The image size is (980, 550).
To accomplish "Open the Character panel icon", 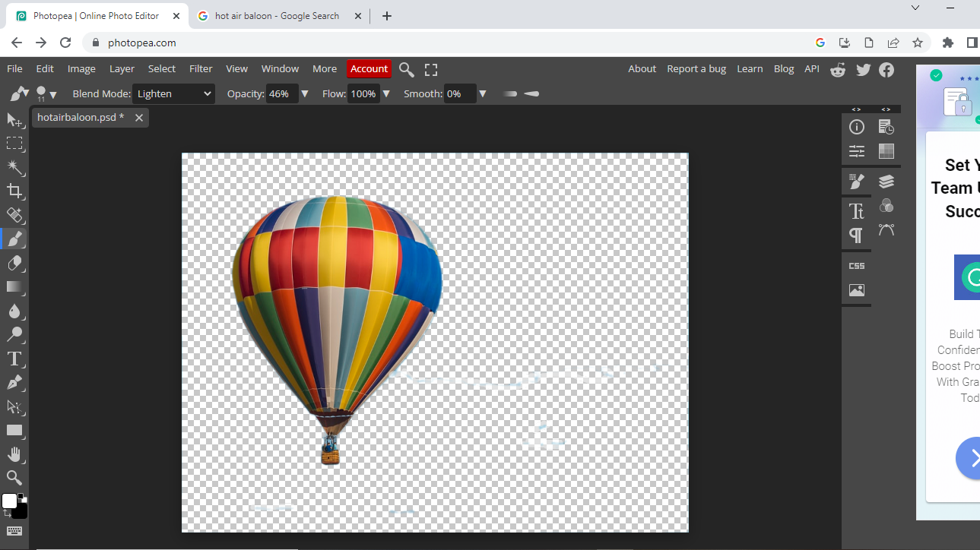I will click(857, 210).
